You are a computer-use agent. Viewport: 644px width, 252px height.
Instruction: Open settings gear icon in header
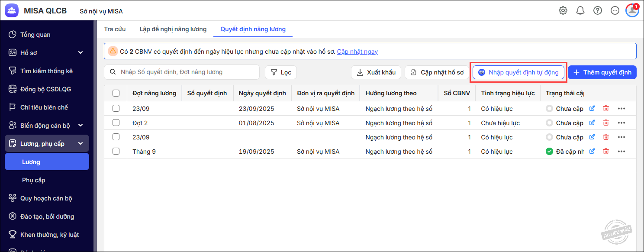point(563,10)
